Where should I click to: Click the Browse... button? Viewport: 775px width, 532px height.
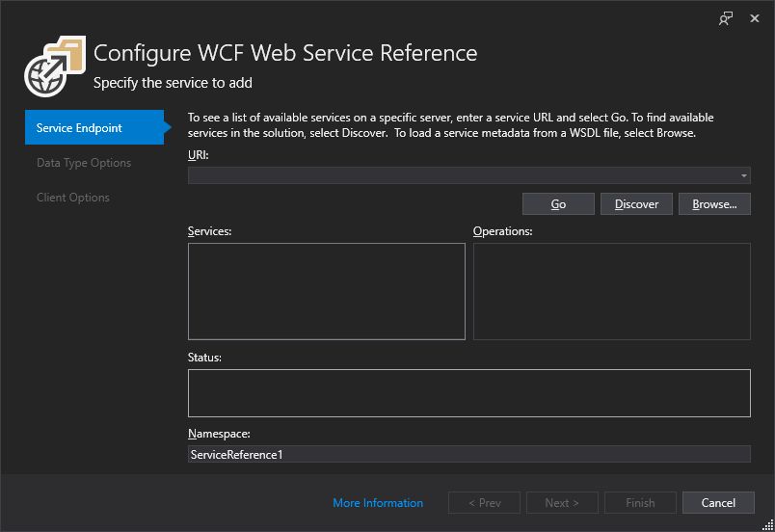point(714,204)
